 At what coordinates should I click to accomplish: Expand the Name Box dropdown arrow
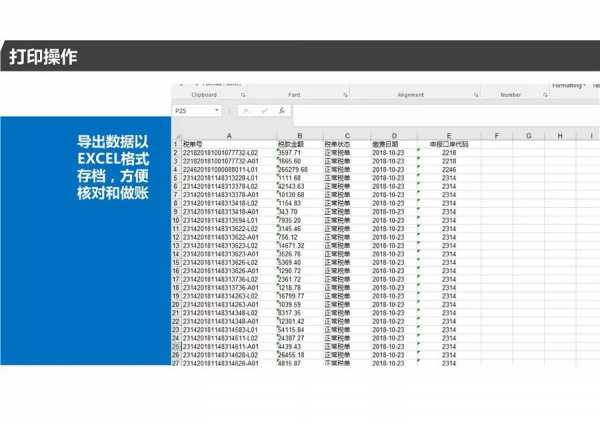click(x=217, y=110)
